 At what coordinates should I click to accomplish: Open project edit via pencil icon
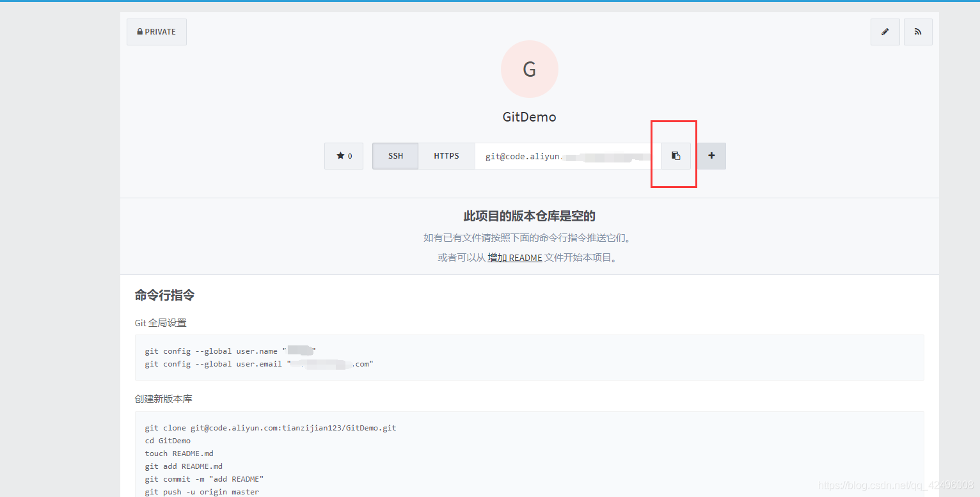(x=885, y=32)
